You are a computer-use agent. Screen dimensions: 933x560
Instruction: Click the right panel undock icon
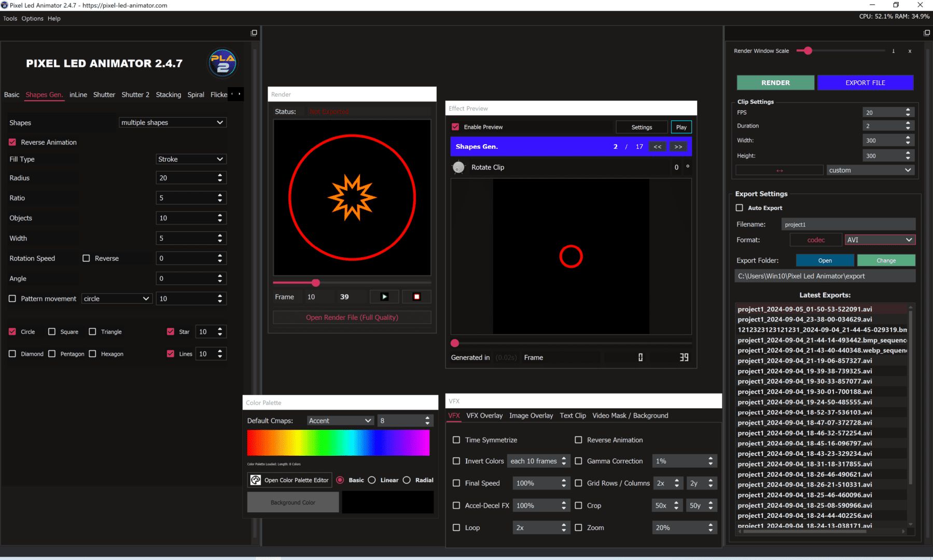927,33
